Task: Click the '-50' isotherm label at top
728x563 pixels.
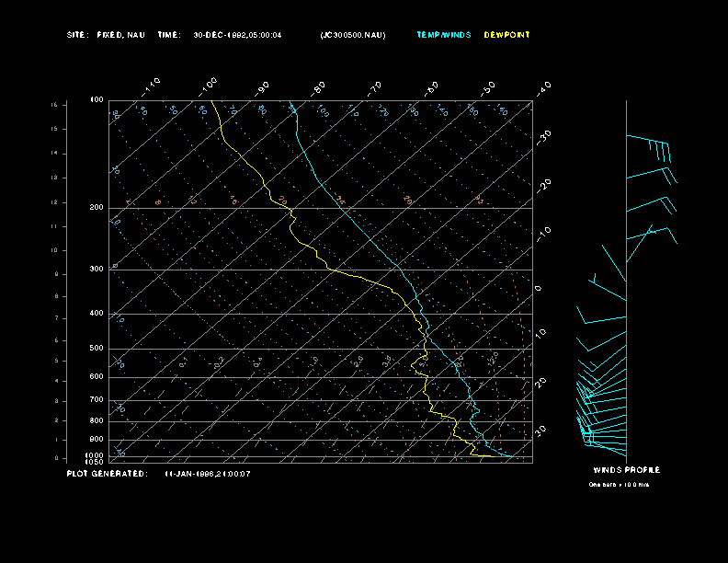Action: click(x=488, y=88)
